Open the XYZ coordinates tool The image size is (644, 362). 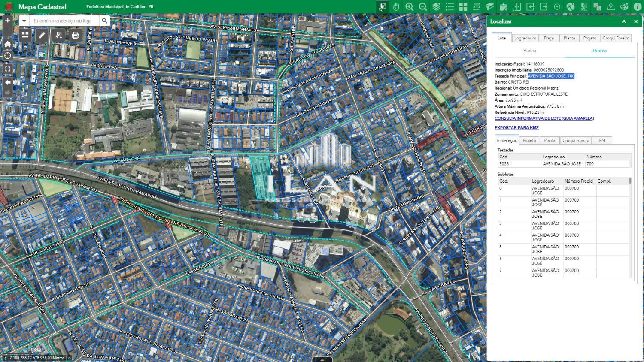pyautogui.click(x=477, y=7)
